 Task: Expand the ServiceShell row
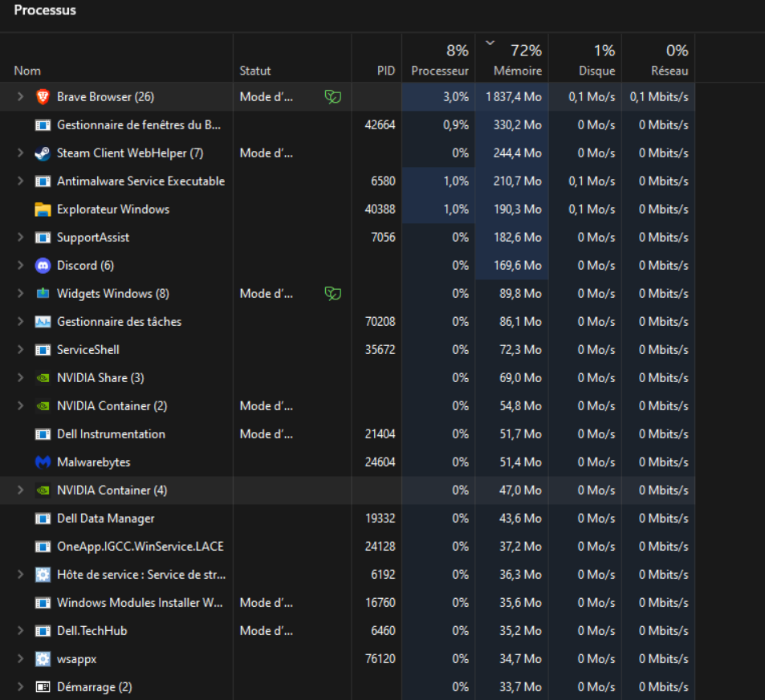tap(20, 350)
